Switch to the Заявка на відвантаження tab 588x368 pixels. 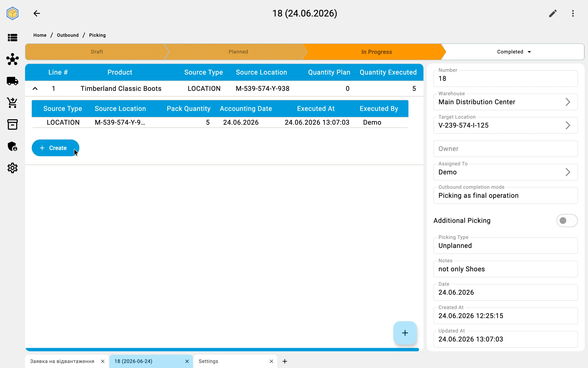[x=67, y=361]
